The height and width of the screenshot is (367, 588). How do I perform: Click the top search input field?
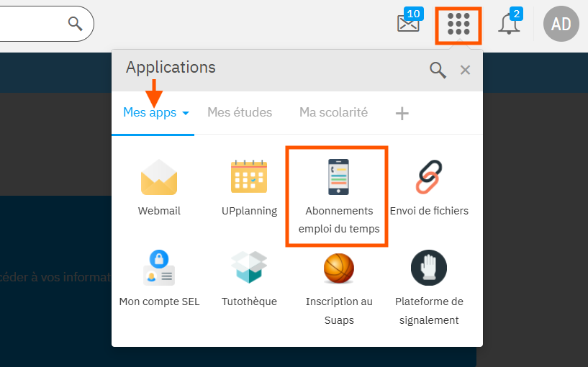click(x=32, y=24)
